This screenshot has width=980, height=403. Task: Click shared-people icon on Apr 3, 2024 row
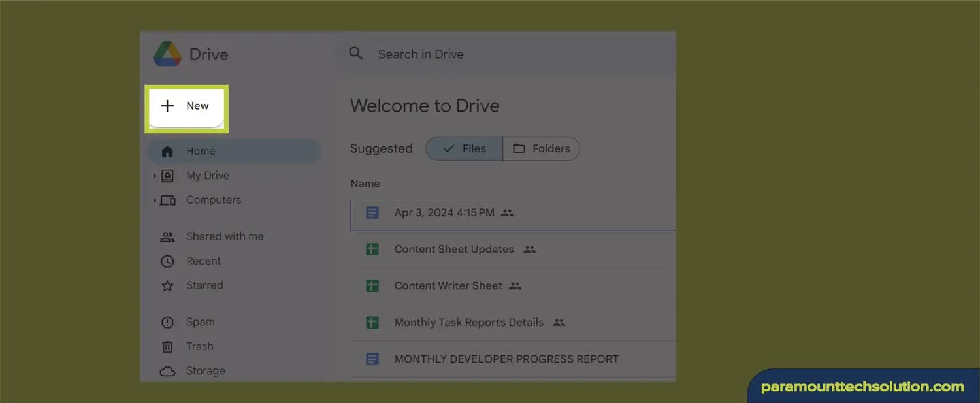coord(507,213)
